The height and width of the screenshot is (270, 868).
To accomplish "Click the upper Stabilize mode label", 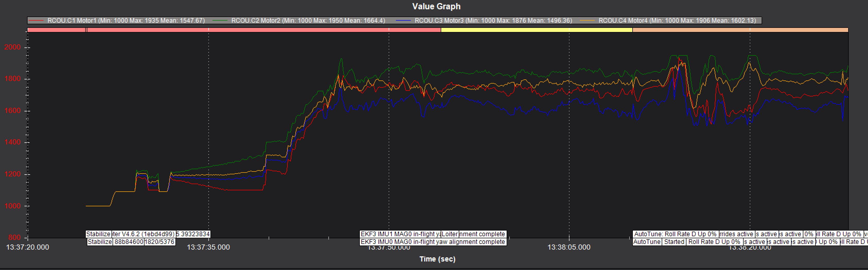I will 98,234.
